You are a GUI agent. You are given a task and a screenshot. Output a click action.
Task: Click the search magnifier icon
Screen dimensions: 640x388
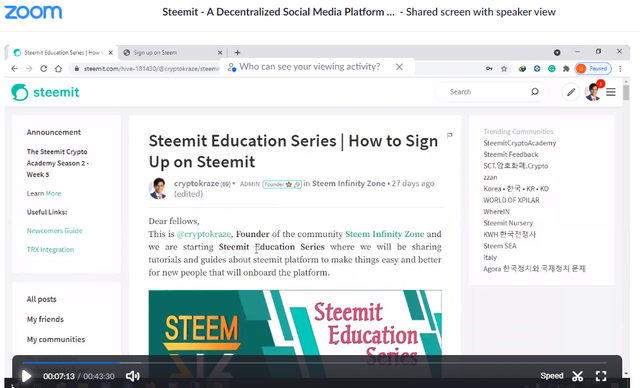click(x=535, y=92)
